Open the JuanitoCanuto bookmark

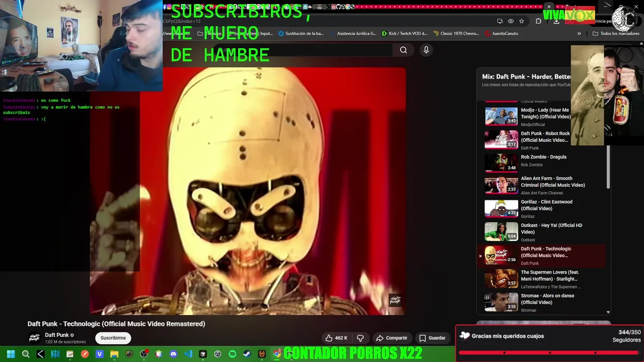[x=501, y=34]
